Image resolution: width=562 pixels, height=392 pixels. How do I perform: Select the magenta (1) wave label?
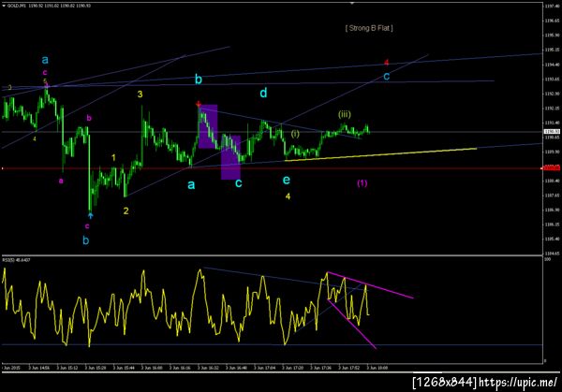[362, 183]
